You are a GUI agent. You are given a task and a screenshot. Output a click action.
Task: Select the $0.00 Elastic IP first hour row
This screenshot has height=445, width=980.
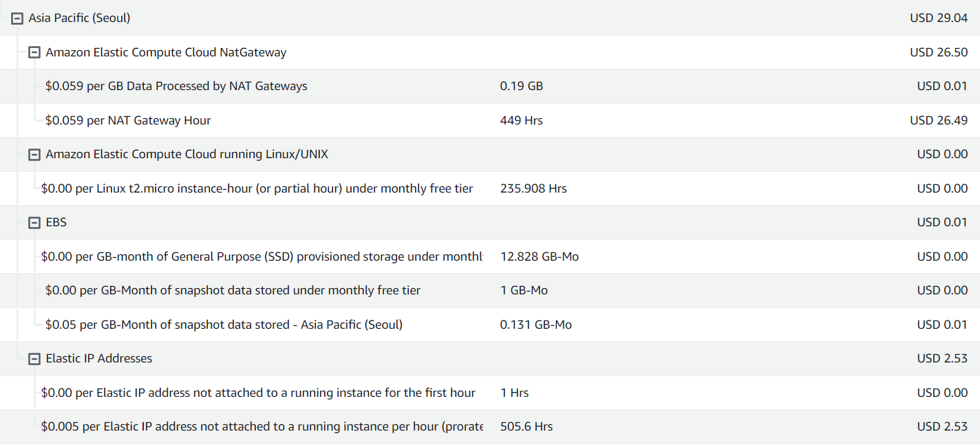click(x=490, y=393)
